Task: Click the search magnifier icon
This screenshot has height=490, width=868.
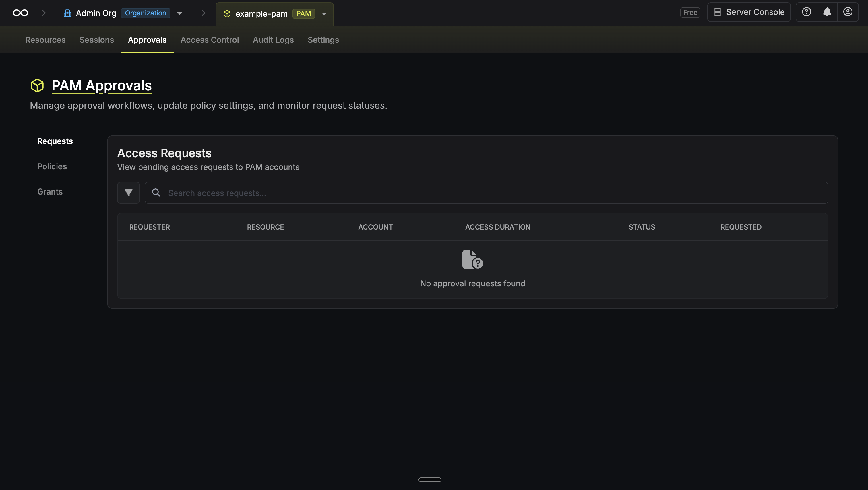Action: coord(156,192)
